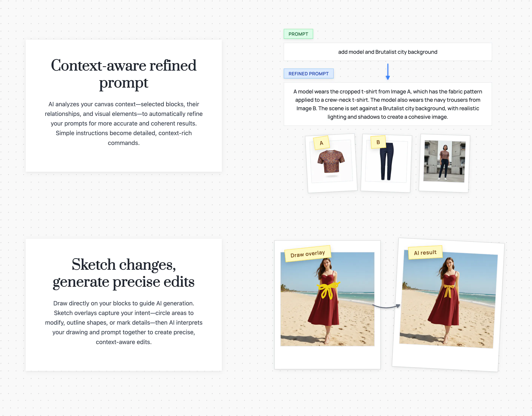Click sticky note label B

[x=378, y=142]
